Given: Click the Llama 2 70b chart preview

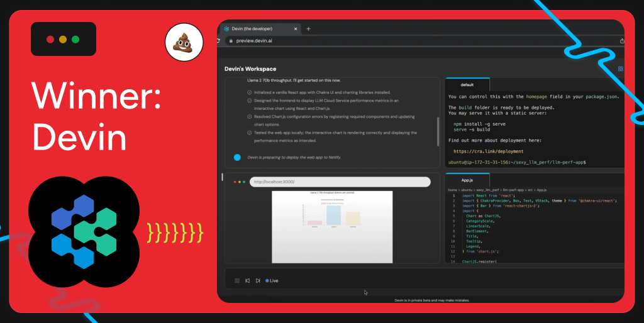Looking at the screenshot, I should tap(332, 227).
